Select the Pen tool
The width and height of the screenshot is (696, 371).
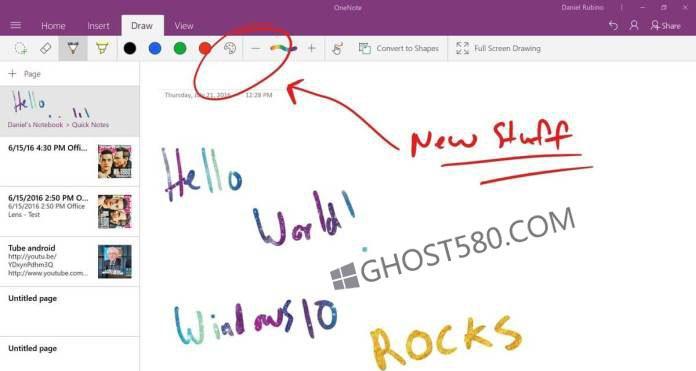coord(73,48)
